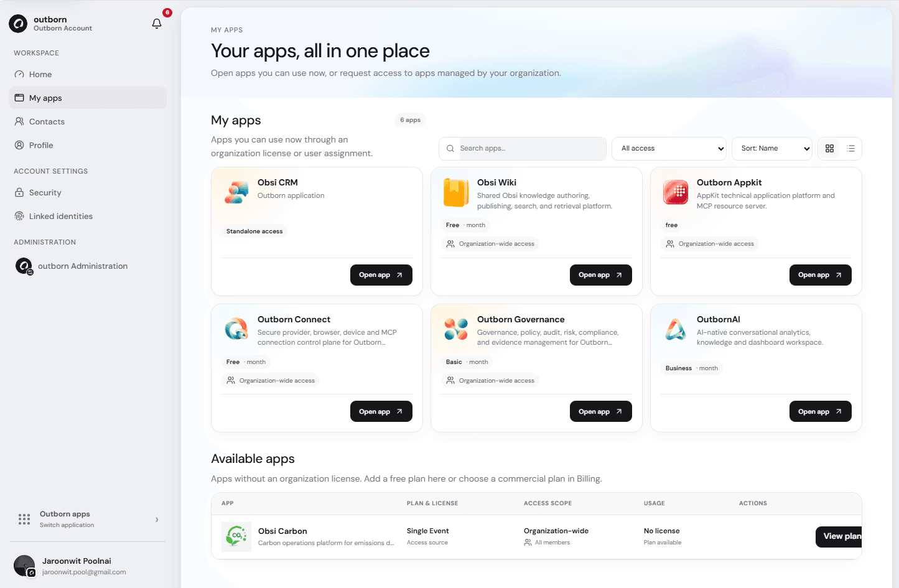Open app for Outborn Connect
The width and height of the screenshot is (899, 588).
pyautogui.click(x=381, y=411)
